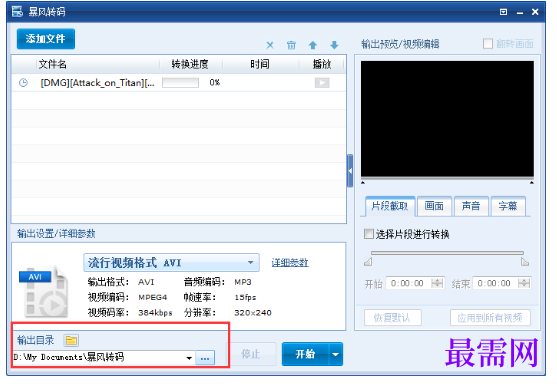
Task: Select the [DMG][Attack_on_Titan] file row
Action: (x=179, y=83)
